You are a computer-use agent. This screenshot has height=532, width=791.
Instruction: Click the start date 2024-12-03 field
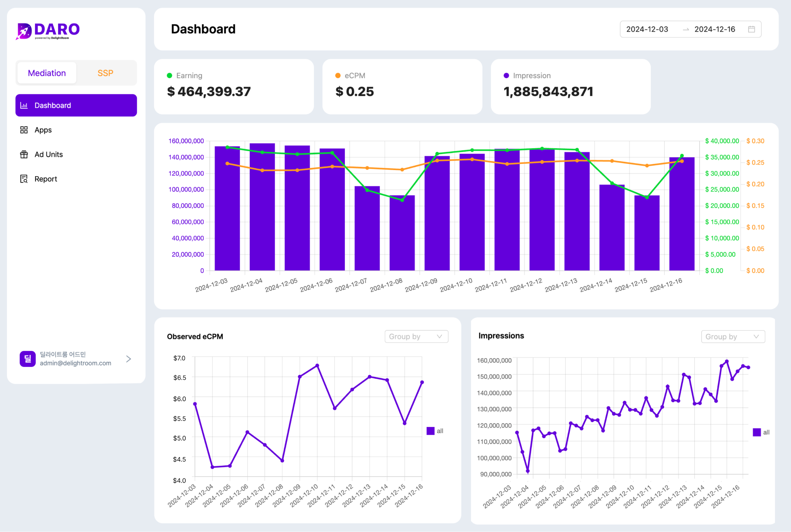point(647,29)
